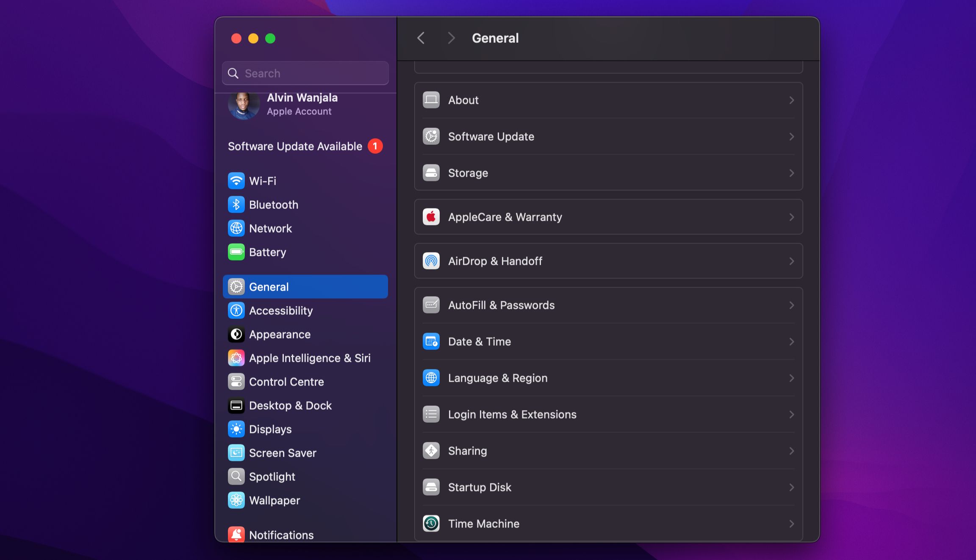Select Apple Intelligence & Siri icon

236,358
